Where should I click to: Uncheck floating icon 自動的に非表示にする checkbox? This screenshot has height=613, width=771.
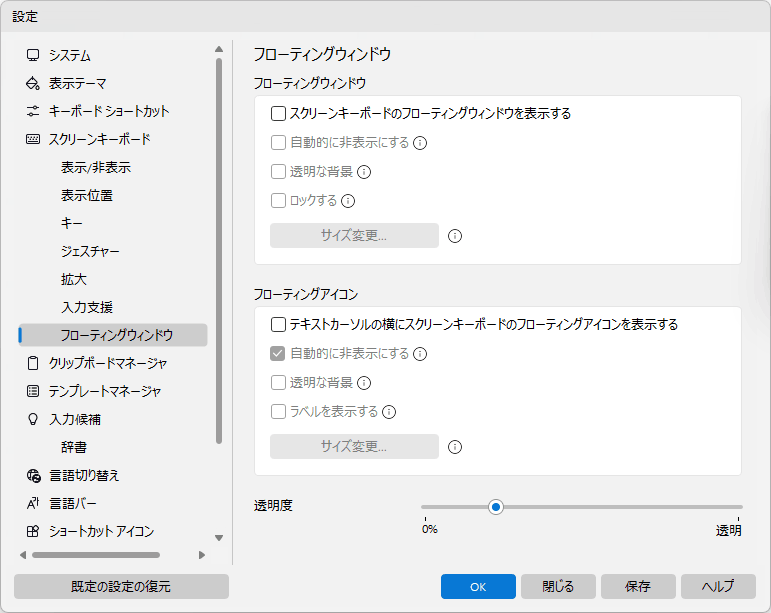pos(278,353)
